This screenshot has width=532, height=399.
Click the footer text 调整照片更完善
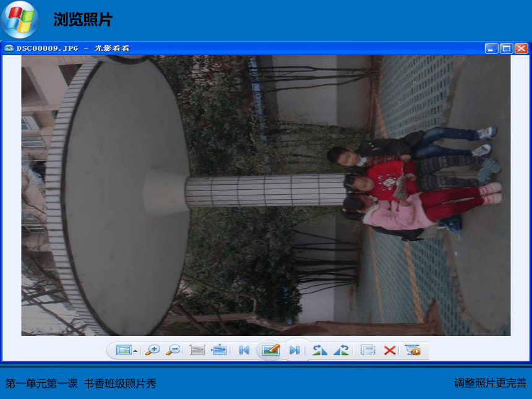click(491, 383)
